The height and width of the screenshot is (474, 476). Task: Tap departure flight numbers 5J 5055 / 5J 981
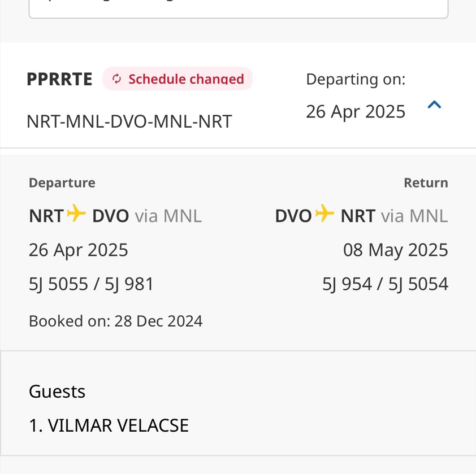click(x=92, y=284)
